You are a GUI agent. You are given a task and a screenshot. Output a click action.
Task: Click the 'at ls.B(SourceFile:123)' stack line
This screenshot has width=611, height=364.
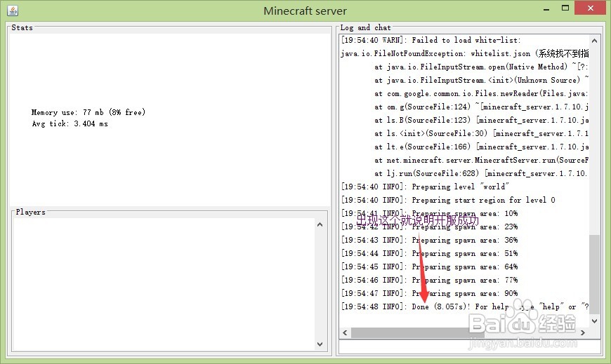481,121
